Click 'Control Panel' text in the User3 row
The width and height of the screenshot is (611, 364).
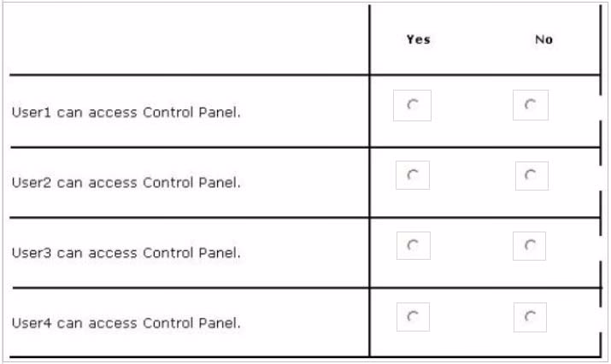(x=191, y=253)
